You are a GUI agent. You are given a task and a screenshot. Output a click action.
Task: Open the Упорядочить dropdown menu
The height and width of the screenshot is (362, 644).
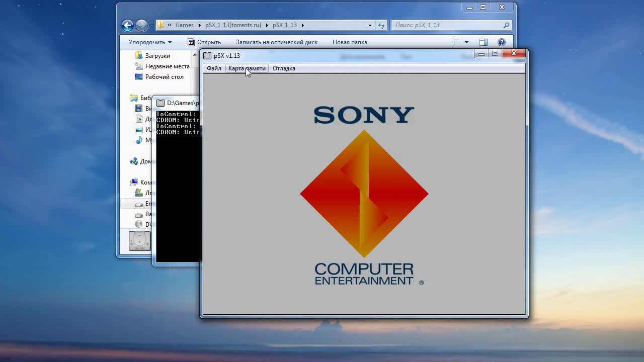click(150, 42)
